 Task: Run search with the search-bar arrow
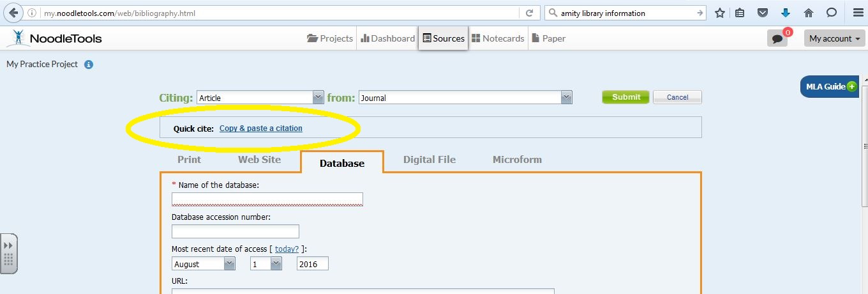(700, 13)
